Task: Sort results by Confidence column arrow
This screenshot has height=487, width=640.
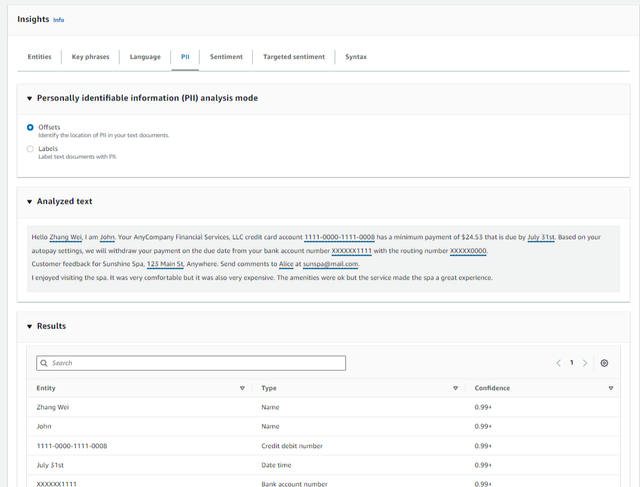Action: [611, 388]
